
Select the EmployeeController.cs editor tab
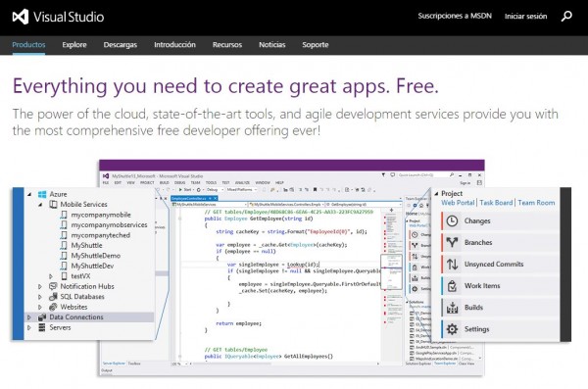[194, 199]
